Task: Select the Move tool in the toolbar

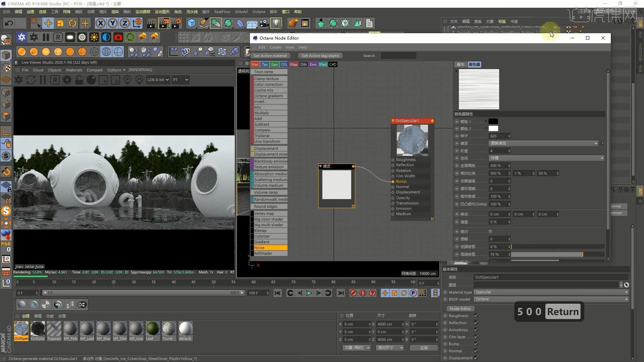Action: 48,23
